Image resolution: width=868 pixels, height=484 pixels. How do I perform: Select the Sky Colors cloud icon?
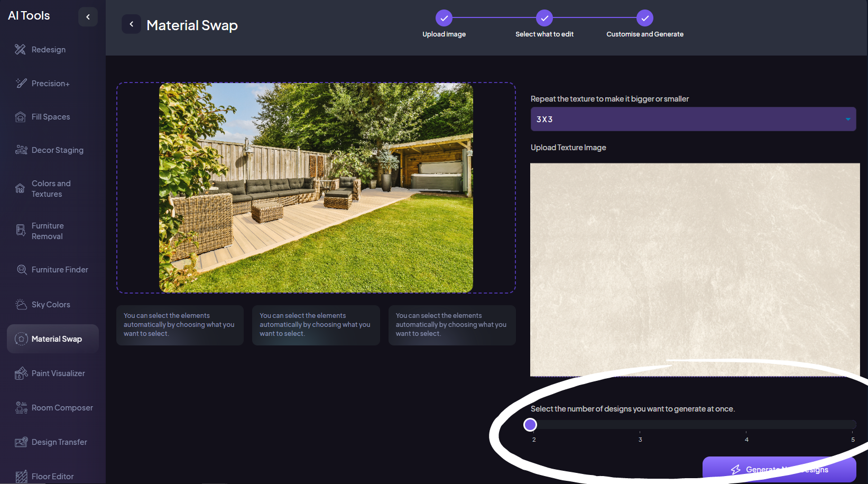(21, 305)
